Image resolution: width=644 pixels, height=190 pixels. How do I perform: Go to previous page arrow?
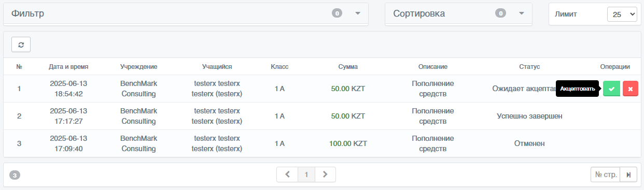287,174
